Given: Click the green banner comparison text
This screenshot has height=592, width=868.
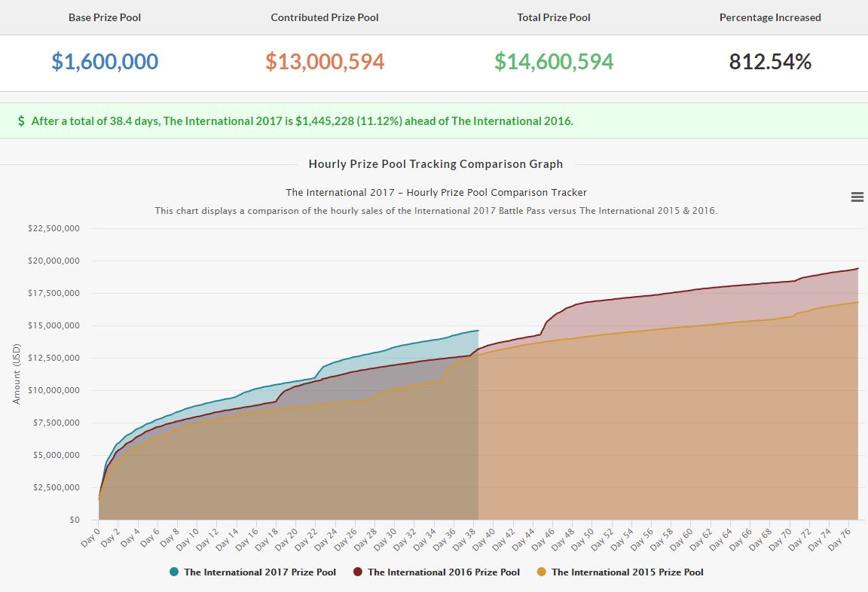Looking at the screenshot, I should (x=301, y=121).
